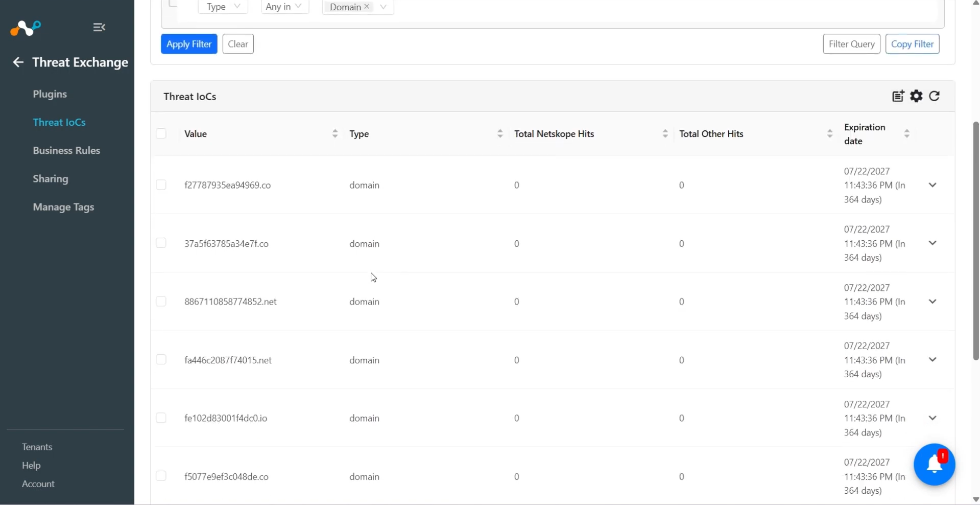Select row 8867110858774852.net checkbox
980x505 pixels.
pyautogui.click(x=161, y=302)
